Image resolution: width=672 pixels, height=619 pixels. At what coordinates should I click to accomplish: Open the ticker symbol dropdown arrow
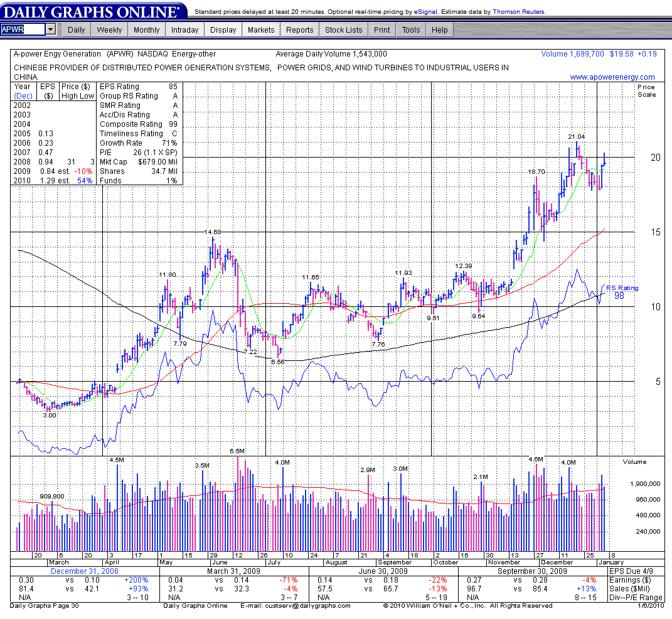(51, 30)
